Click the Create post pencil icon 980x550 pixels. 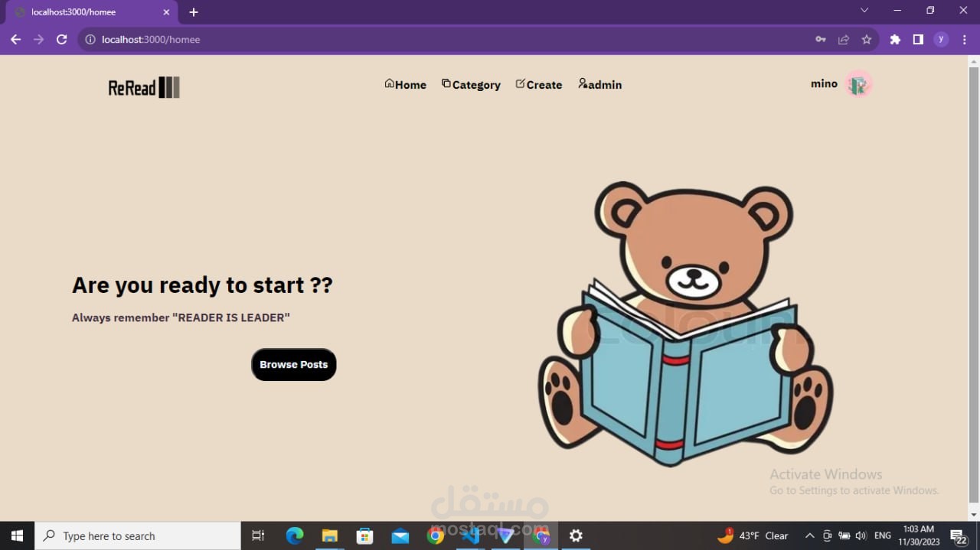(x=521, y=83)
